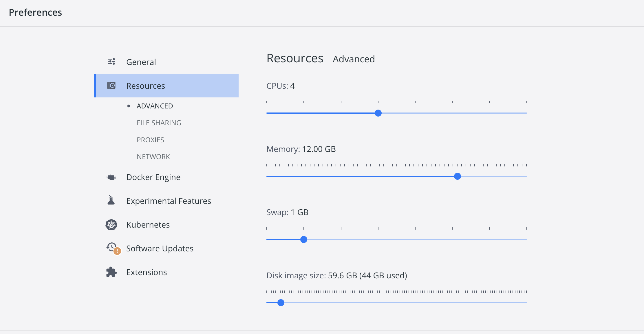Image resolution: width=644 pixels, height=334 pixels.
Task: Click the Extensions puzzle piece icon
Action: (x=111, y=272)
